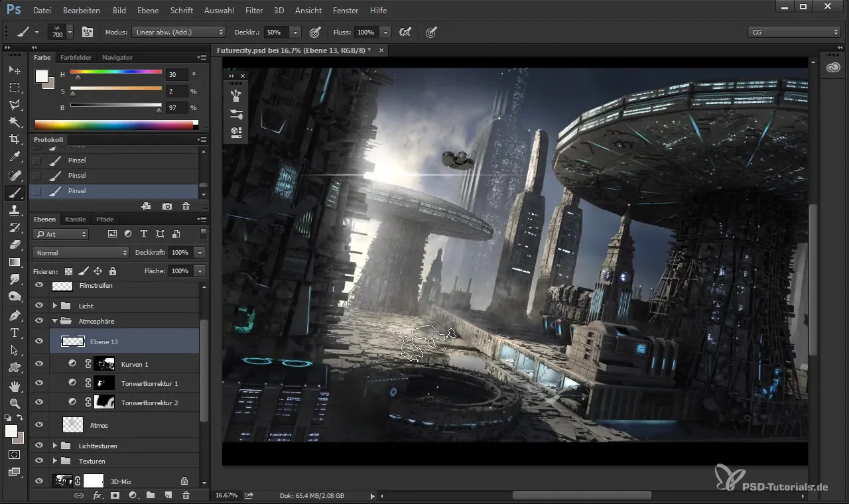Switch to the Pfade tab
The image size is (849, 504).
[x=105, y=219]
